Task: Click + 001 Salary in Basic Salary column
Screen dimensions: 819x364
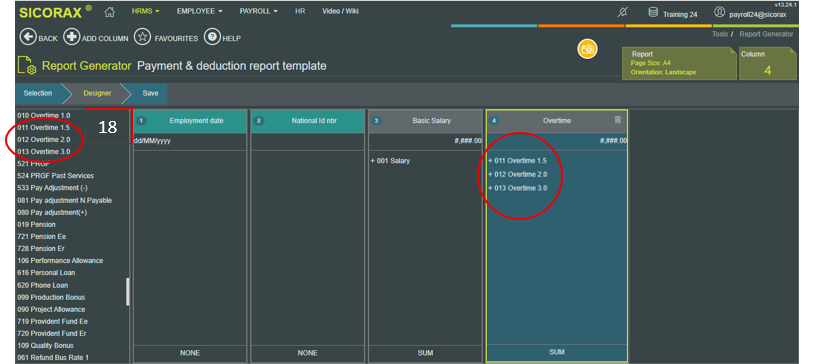Action: [x=390, y=161]
